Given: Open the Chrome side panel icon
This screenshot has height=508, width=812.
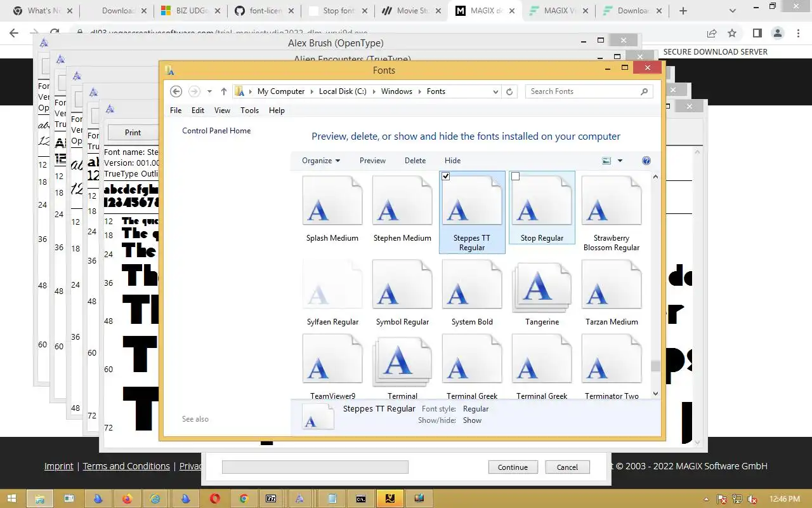Looking at the screenshot, I should pyautogui.click(x=757, y=33).
